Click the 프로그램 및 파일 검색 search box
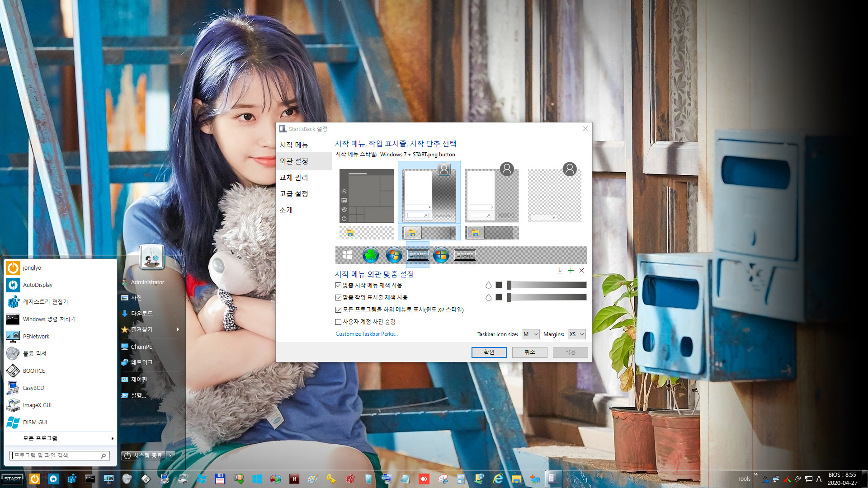Screen dimensions: 868x488 [59, 456]
